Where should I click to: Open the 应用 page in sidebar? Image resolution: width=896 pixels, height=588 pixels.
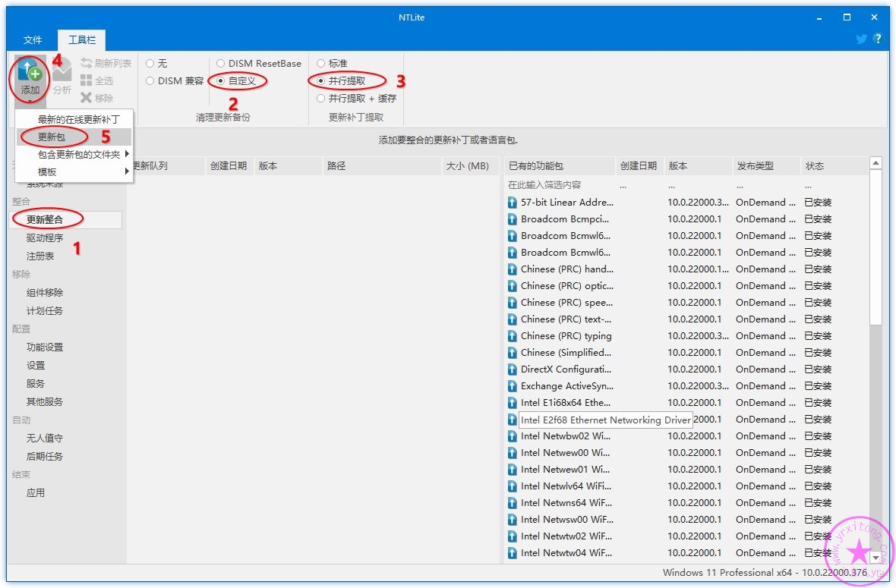pyautogui.click(x=36, y=492)
